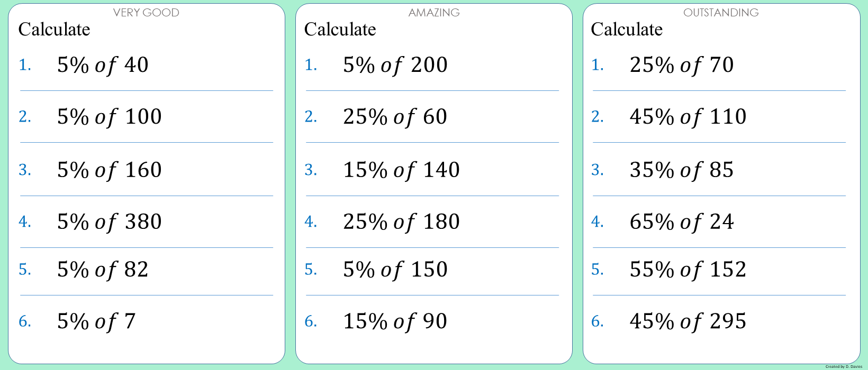Select the question 5% of 7
This screenshot has height=370, width=868.
pyautogui.click(x=96, y=321)
